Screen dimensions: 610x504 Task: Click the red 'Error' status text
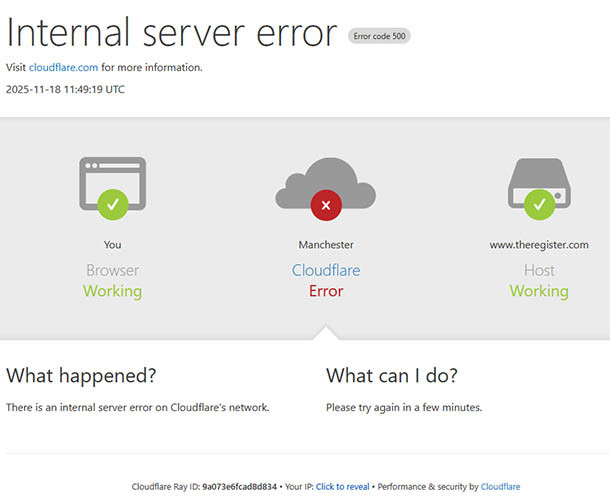coord(326,291)
